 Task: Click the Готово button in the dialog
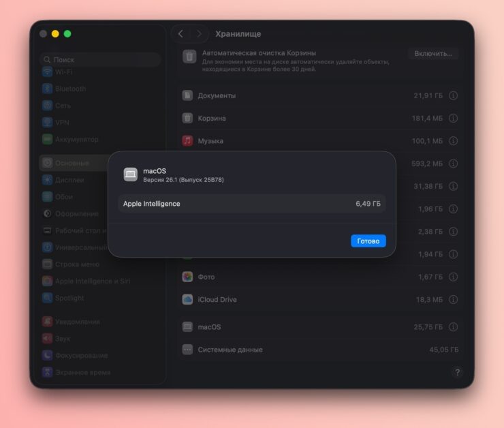pyautogui.click(x=368, y=241)
